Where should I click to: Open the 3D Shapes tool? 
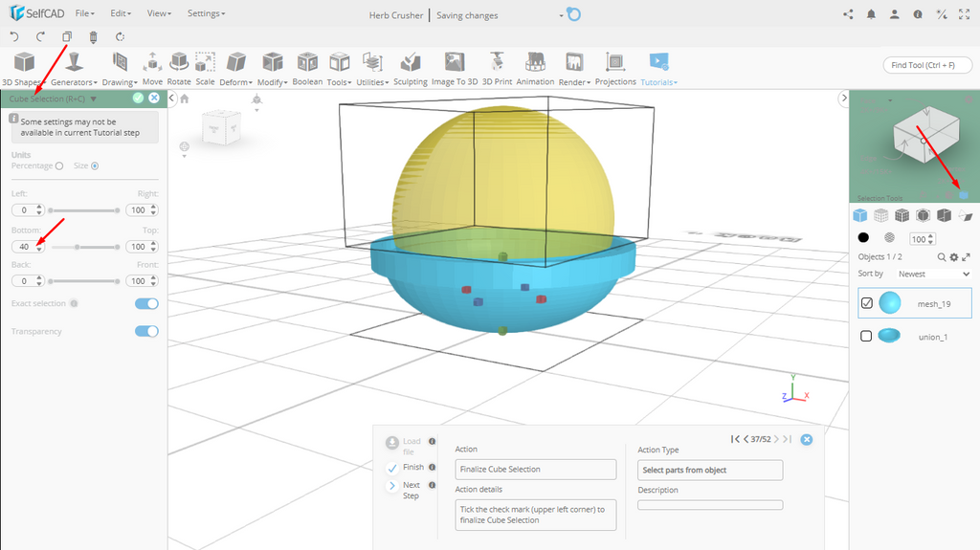click(x=24, y=69)
